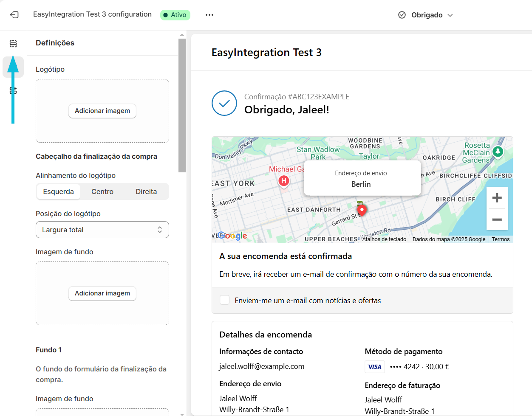Open the three-dots more actions menu
This screenshot has height=416, width=532.
(x=209, y=15)
